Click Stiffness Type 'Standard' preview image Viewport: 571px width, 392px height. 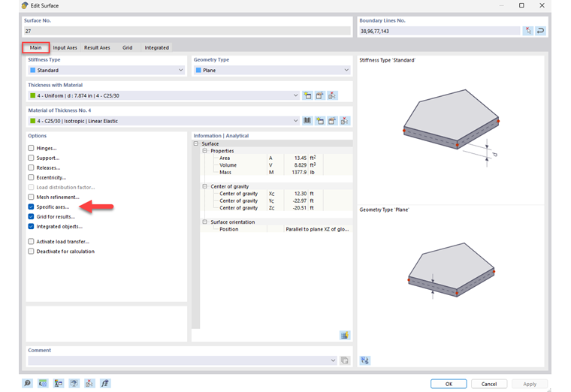point(451,128)
